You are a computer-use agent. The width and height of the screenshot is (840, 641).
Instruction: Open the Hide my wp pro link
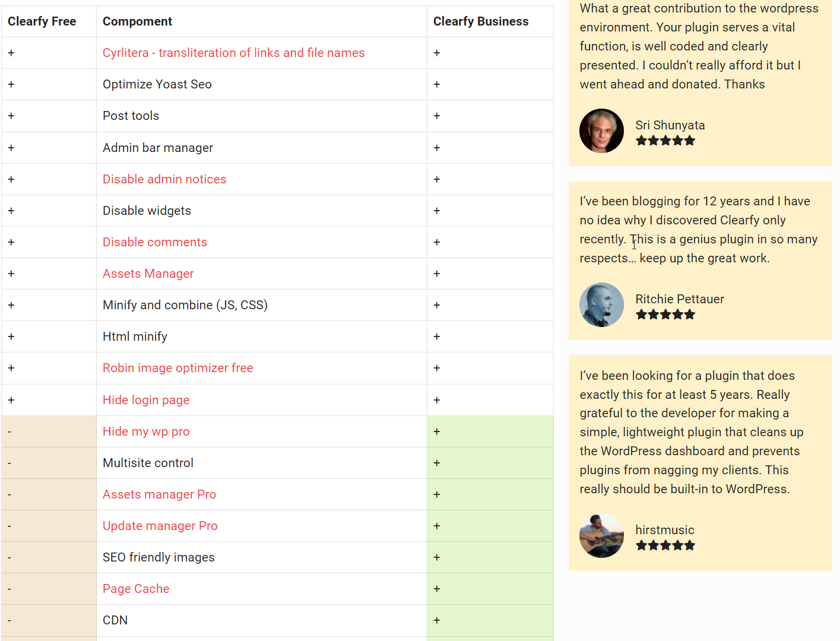[146, 431]
